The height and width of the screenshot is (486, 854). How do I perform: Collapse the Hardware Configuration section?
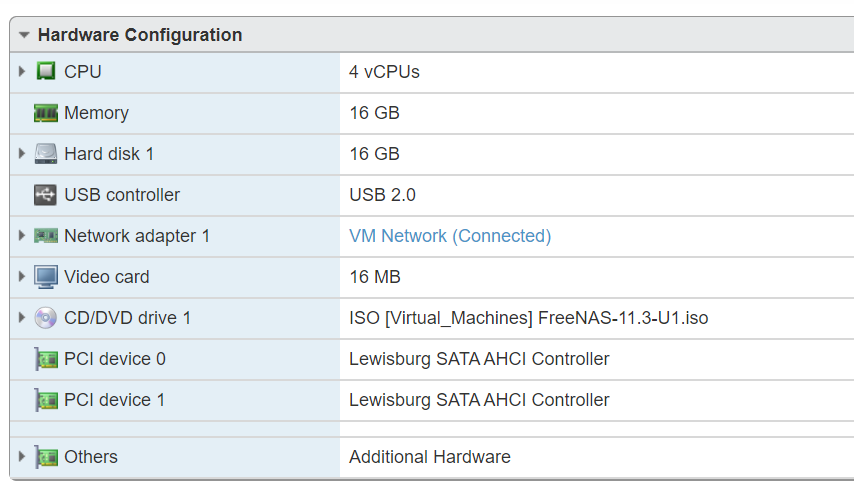(x=24, y=35)
